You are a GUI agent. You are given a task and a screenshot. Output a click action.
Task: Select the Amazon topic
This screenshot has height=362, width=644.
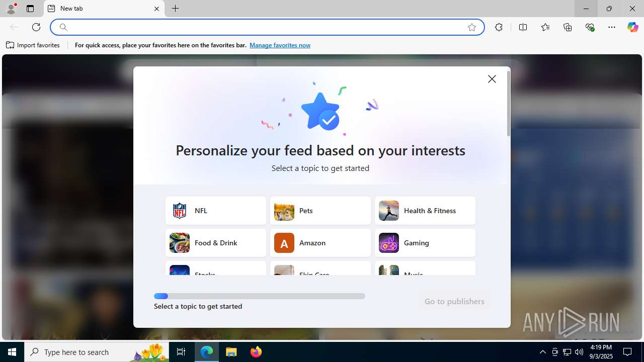(320, 243)
